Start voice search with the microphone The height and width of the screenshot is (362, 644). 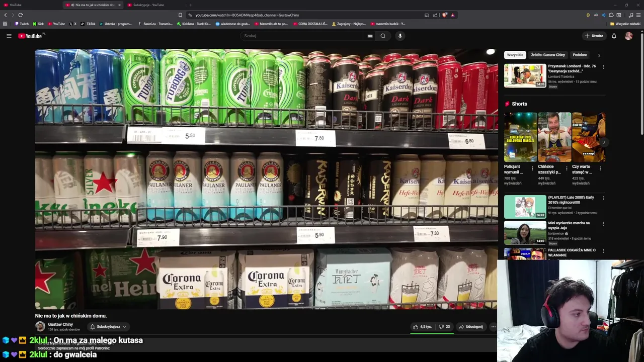coord(400,36)
